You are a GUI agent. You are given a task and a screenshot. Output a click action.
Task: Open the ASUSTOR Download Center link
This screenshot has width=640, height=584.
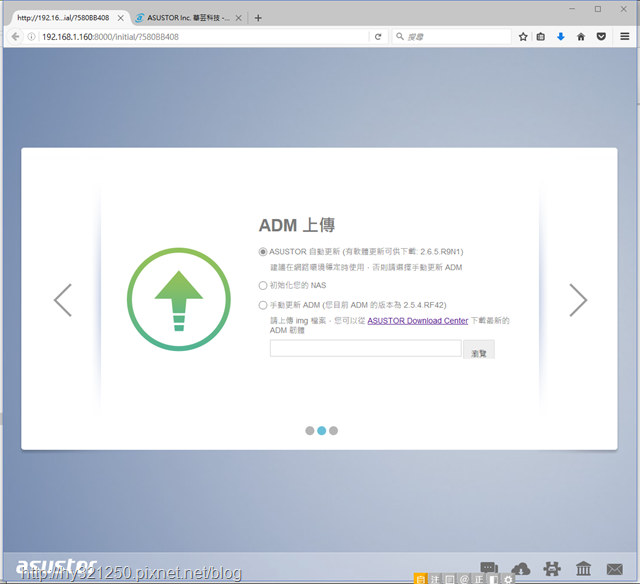coord(418,321)
